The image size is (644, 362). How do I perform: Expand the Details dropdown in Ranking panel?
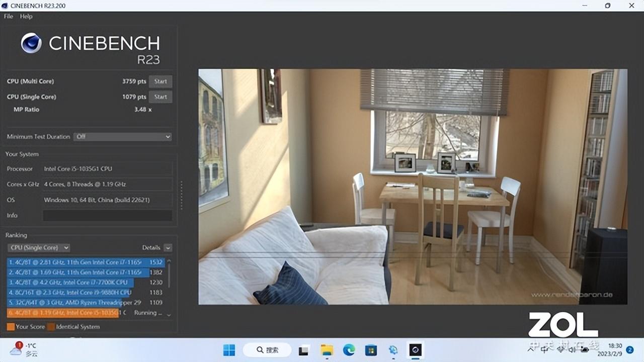[168, 247]
